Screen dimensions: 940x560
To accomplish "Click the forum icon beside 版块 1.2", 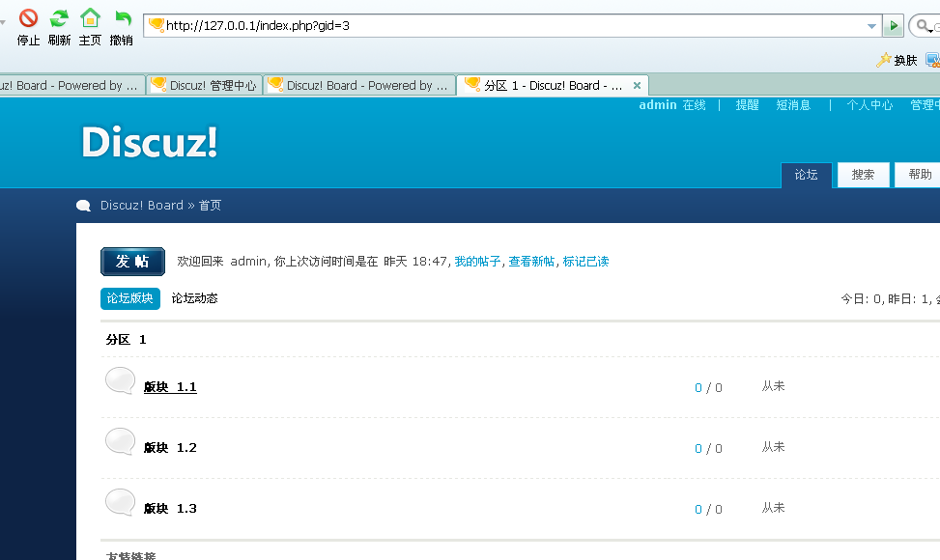I will [x=120, y=442].
